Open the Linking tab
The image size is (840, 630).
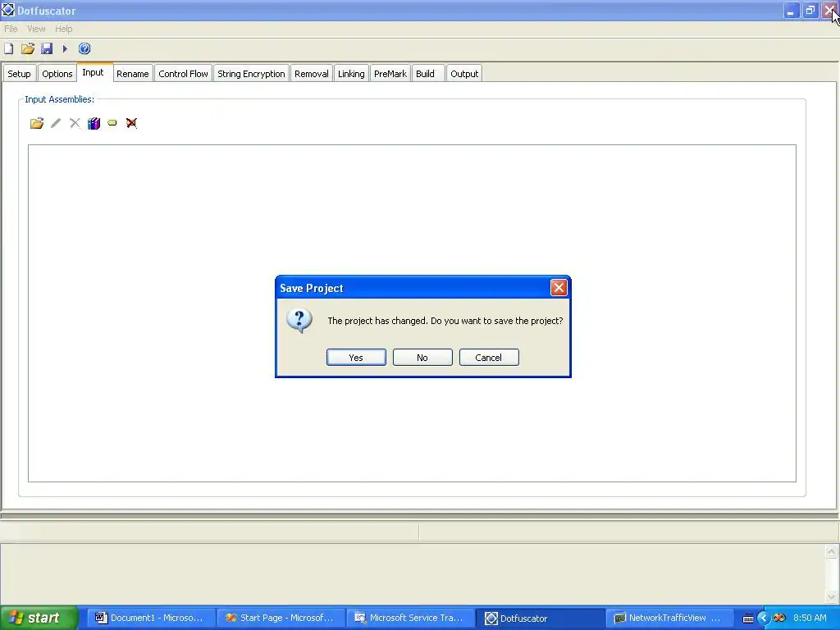[x=351, y=74]
